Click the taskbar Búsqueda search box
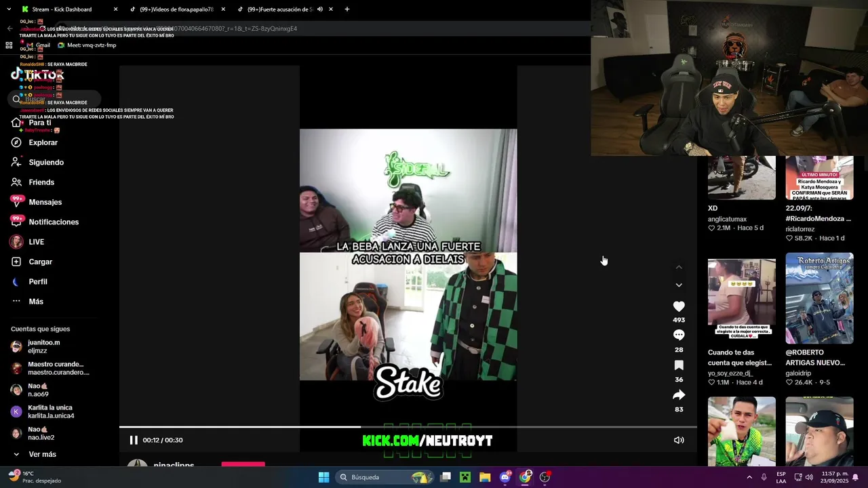The width and height of the screenshot is (868, 488). click(384, 477)
